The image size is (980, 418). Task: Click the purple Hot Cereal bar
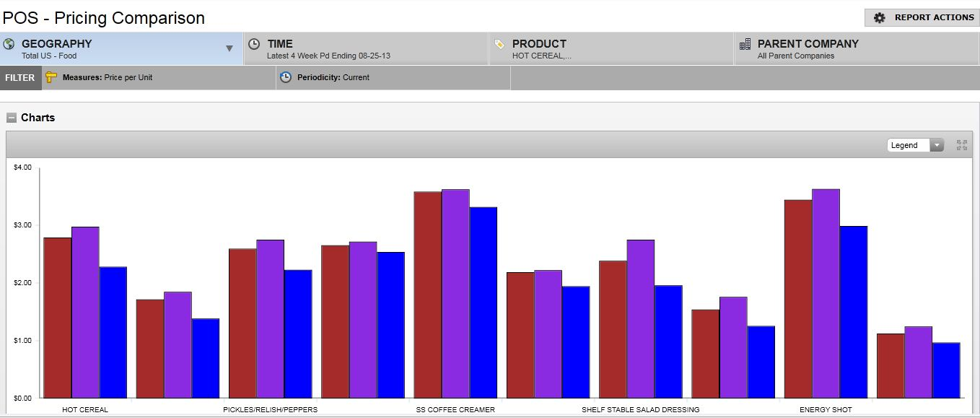85,312
